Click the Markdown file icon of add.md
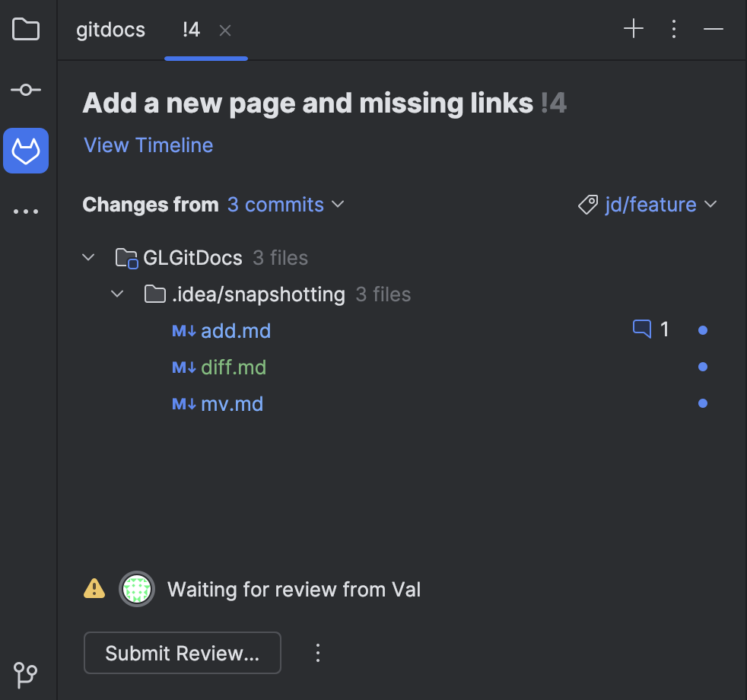Viewport: 747px width, 700px height. click(184, 331)
